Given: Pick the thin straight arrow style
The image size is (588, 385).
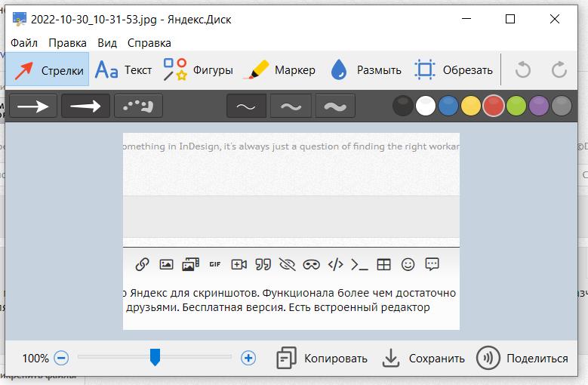Looking at the screenshot, I should [33, 106].
